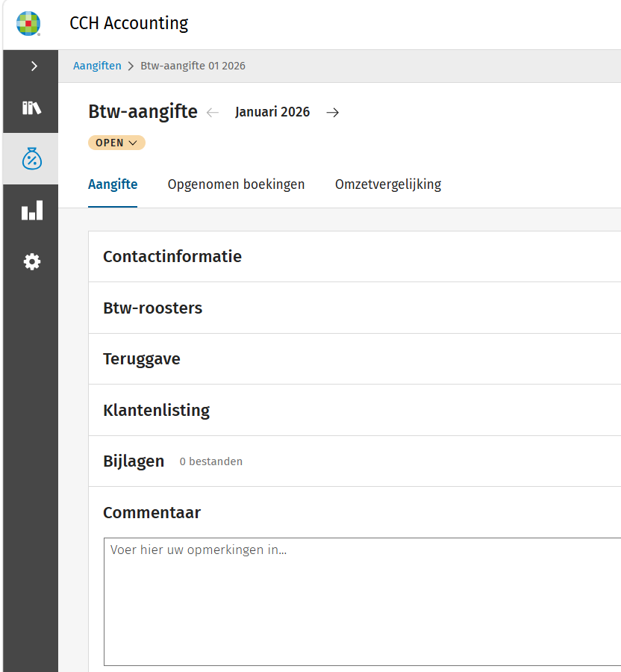This screenshot has width=621, height=672.
Task: Click the Wolters Kluwer app logo
Action: coord(28,24)
